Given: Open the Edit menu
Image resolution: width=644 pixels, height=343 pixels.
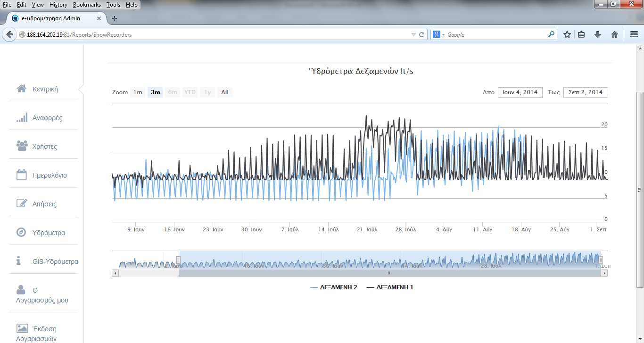Looking at the screenshot, I should (22, 5).
